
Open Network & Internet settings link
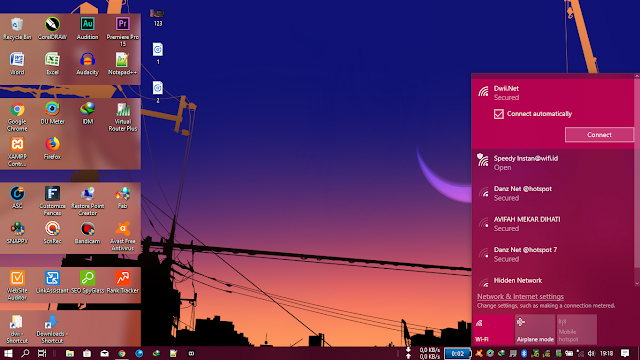[x=520, y=297]
